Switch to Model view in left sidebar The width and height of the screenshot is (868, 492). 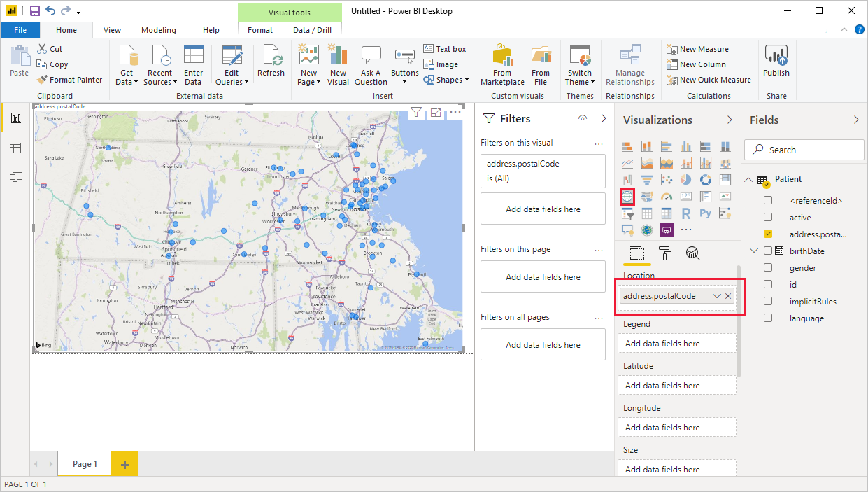pos(15,177)
